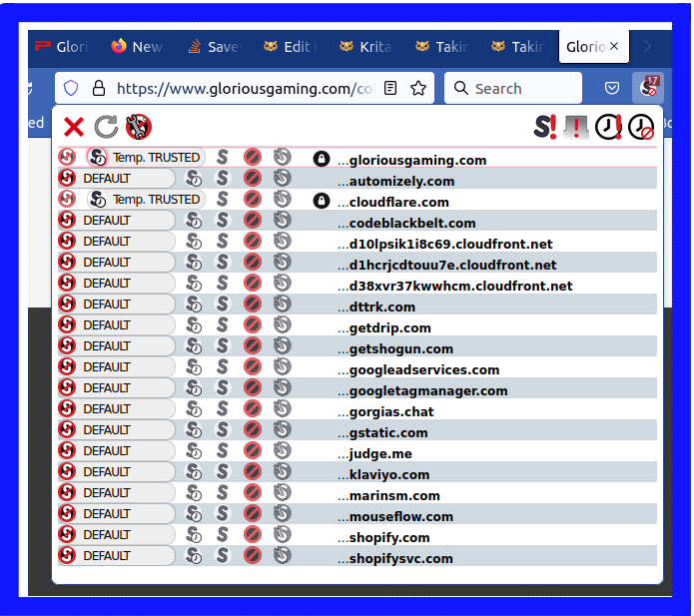Select Temp. TRUSTED preset for cloudflare.com
Viewport: 694px width, 616px height.
(146, 199)
